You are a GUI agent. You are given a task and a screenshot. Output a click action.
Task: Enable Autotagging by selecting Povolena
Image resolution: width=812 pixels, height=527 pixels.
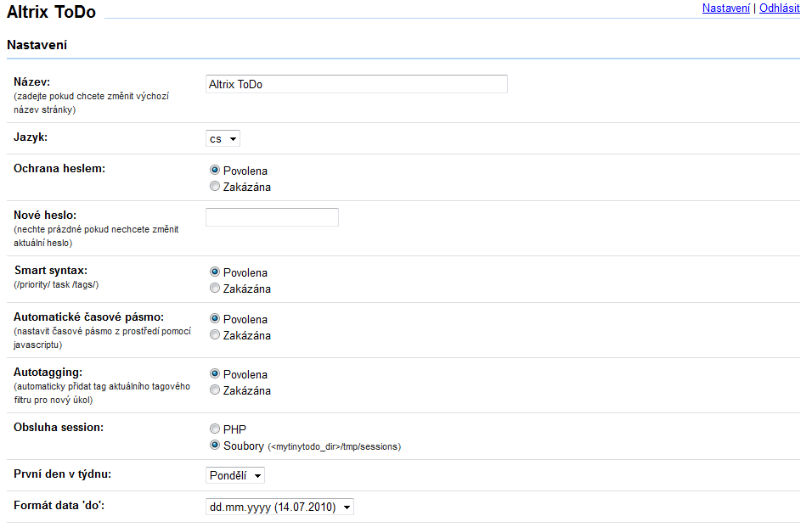[x=215, y=374]
